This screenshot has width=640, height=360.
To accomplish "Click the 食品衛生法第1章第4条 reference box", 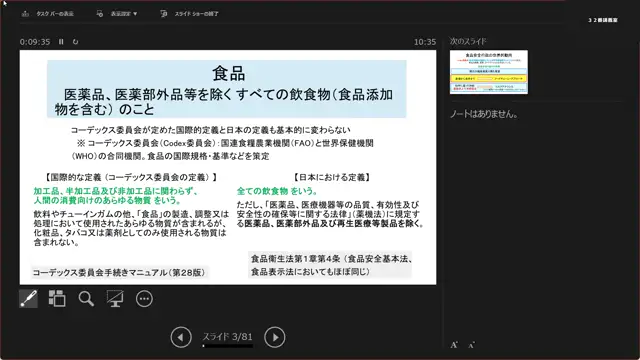I will click(330, 265).
